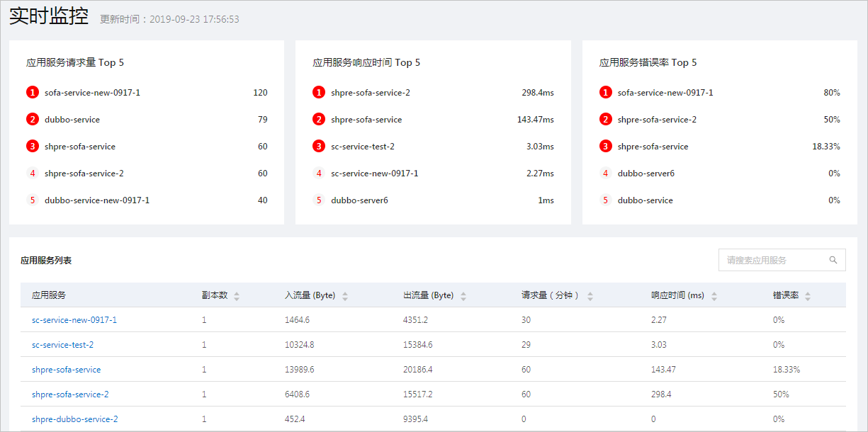Select shpre-sofa-service-2 in error rate Top 5
The width and height of the screenshot is (868, 432).
click(x=657, y=120)
